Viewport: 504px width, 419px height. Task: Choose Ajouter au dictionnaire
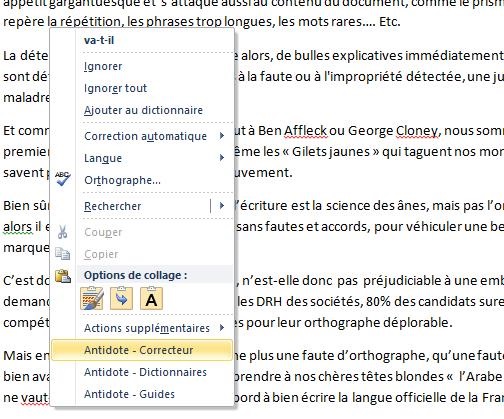coord(142,110)
